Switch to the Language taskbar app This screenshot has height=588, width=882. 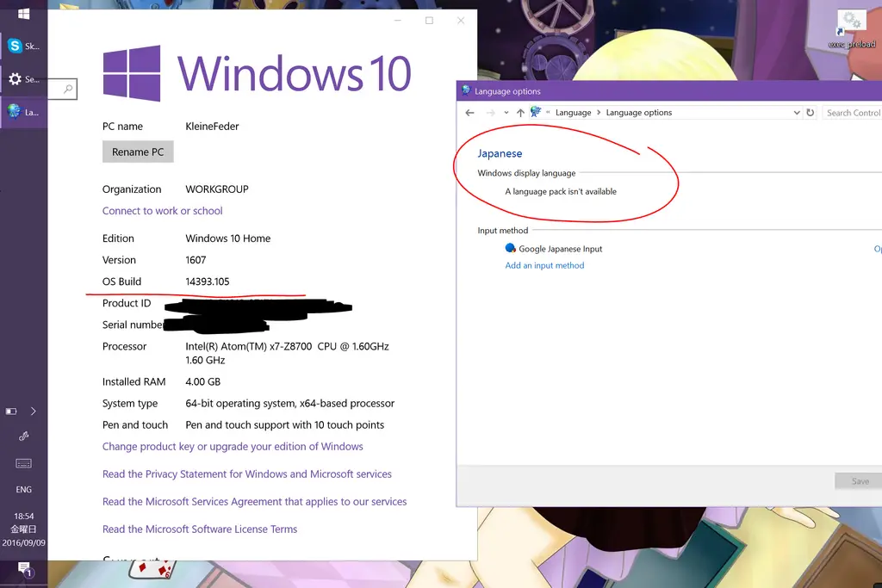[x=23, y=112]
